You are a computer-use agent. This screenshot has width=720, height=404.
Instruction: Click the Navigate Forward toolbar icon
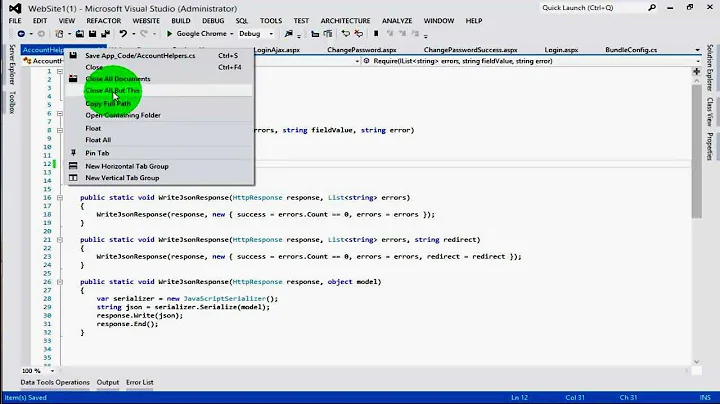[41, 34]
